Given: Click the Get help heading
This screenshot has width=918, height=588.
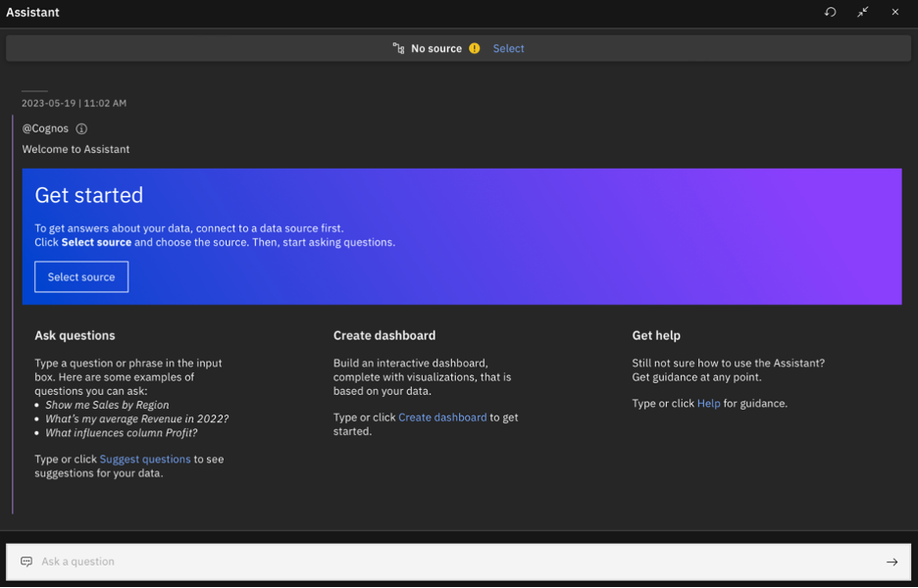Looking at the screenshot, I should pyautogui.click(x=656, y=336).
